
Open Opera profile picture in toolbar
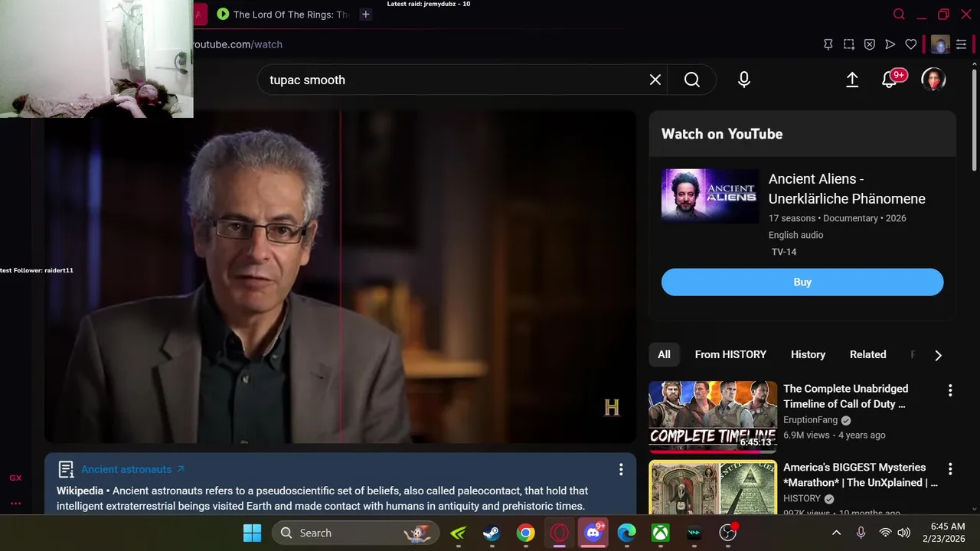click(x=940, y=44)
